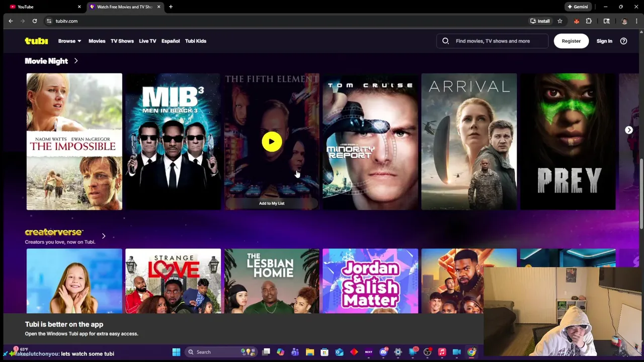Viewport: 644px width, 362px height.
Task: Click the Tubi logo
Action: 36,41
